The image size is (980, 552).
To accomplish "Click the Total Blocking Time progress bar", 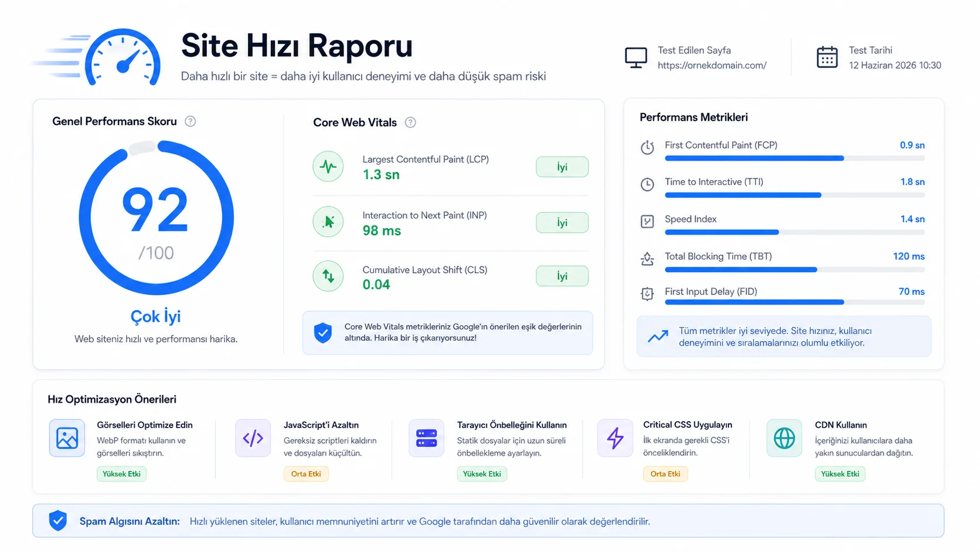I will click(795, 270).
